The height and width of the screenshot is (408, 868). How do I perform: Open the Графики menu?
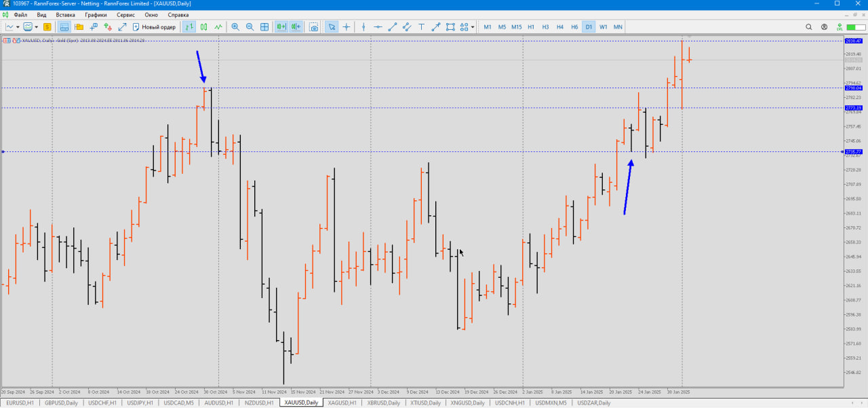[96, 14]
